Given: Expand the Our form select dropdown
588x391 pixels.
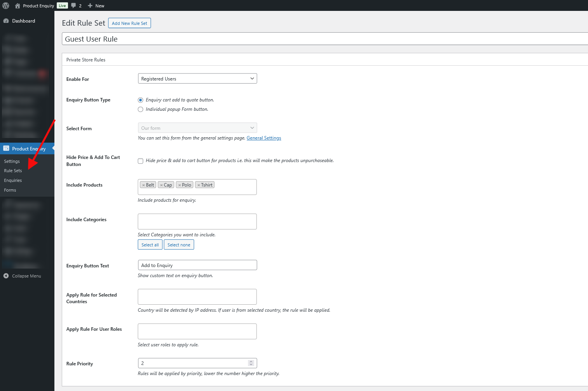Looking at the screenshot, I should (197, 128).
